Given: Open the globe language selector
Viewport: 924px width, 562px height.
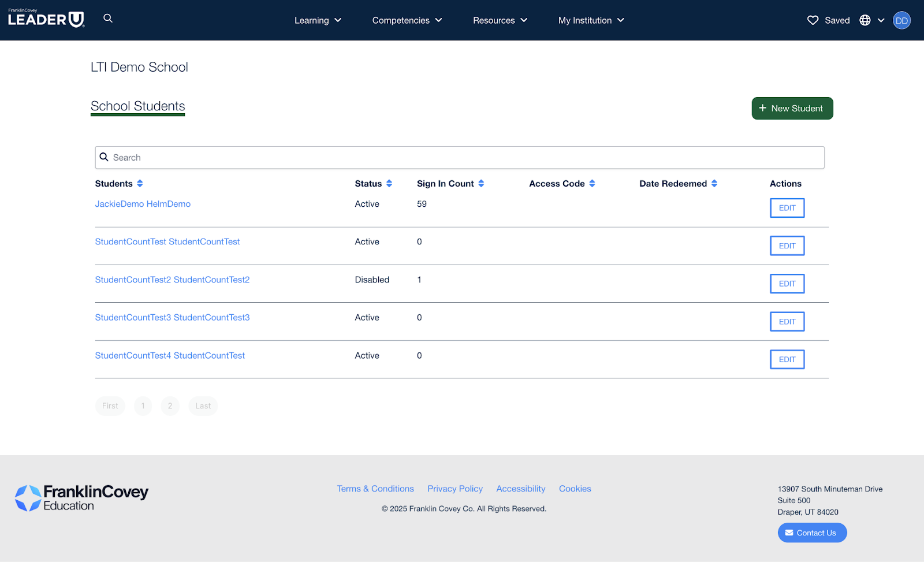Looking at the screenshot, I should coord(865,20).
